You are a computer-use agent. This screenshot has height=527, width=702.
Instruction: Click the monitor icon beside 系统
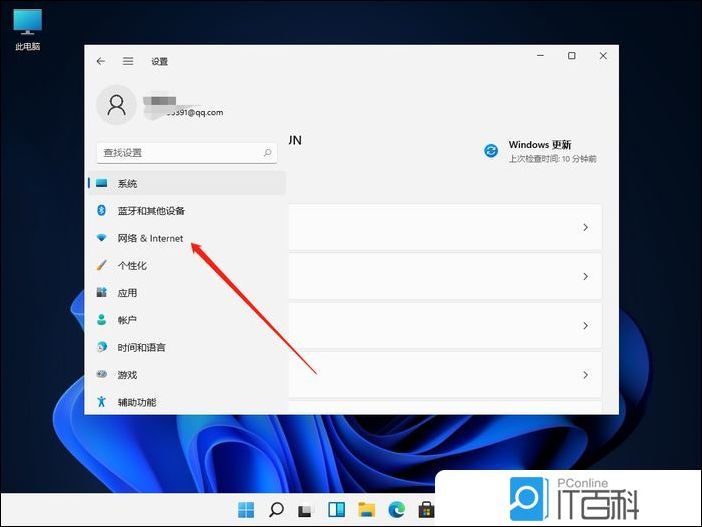102,183
